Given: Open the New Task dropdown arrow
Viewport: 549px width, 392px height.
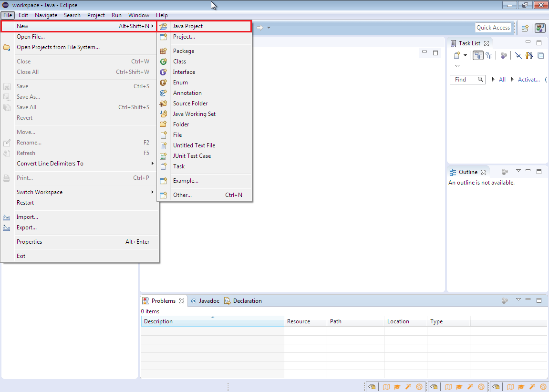Looking at the screenshot, I should (466, 55).
